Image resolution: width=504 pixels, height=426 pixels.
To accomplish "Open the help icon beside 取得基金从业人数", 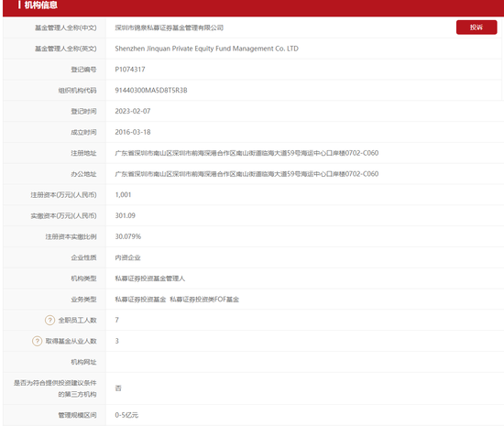I will pos(37,341).
